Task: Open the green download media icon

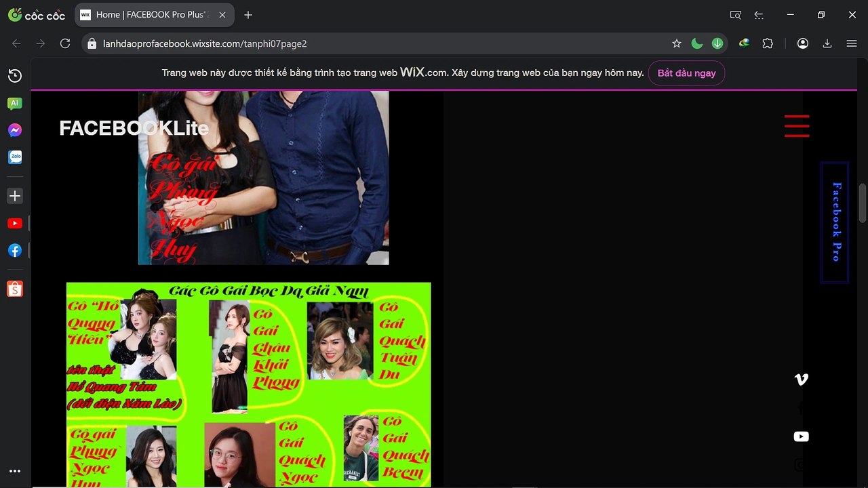Action: pos(717,43)
